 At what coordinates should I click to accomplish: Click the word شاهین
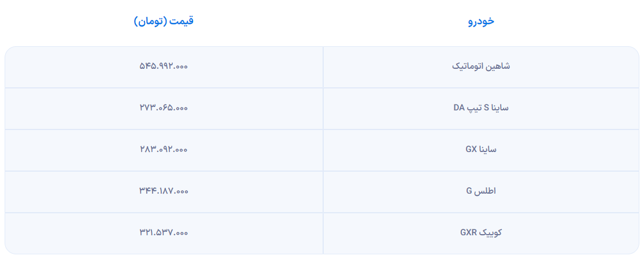point(499,66)
